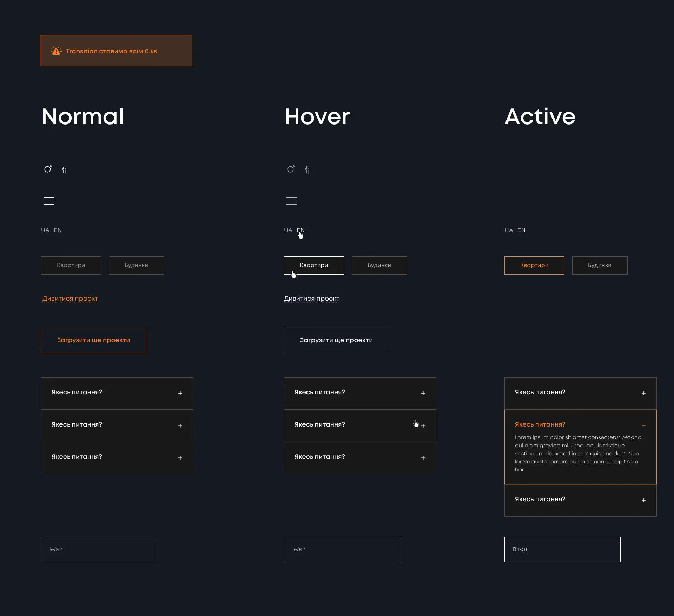
Task: Click Instagram icon in Hover column
Action: point(291,169)
